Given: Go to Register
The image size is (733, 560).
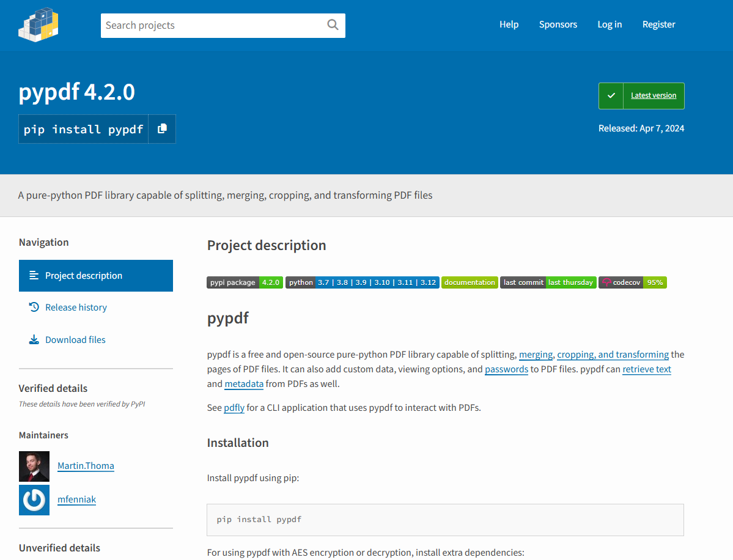Looking at the screenshot, I should (658, 24).
